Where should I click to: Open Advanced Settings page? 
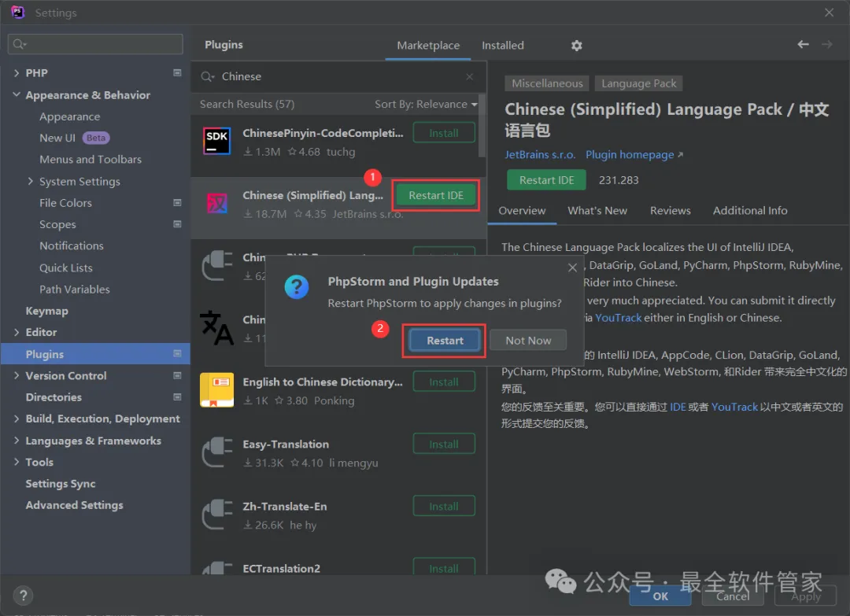tap(74, 505)
